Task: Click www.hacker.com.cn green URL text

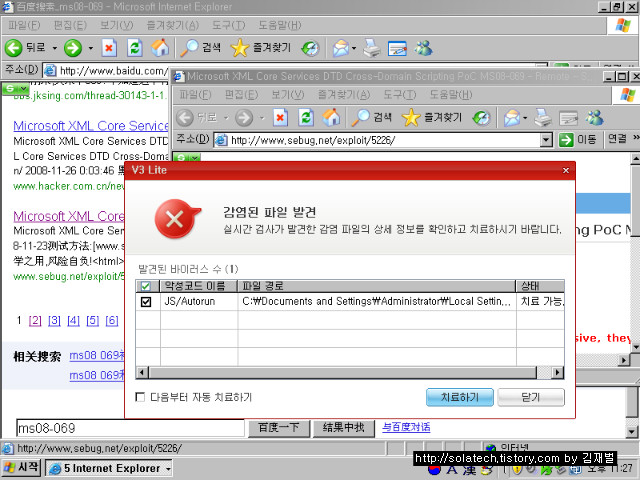Action: pos(69,186)
